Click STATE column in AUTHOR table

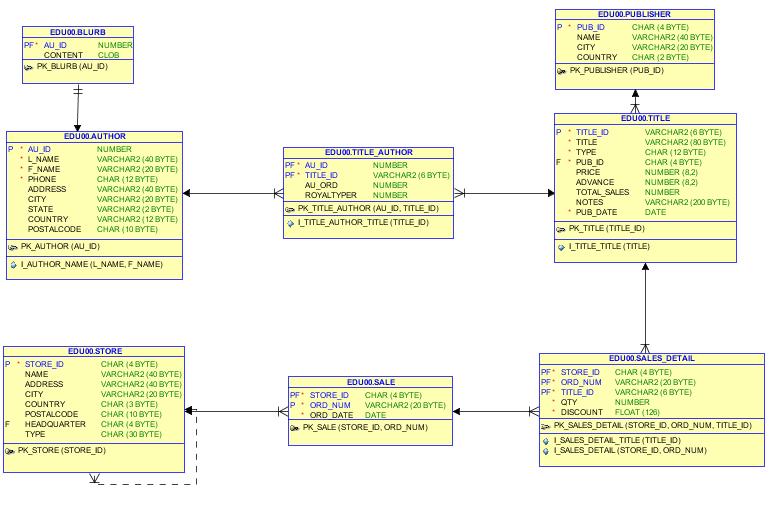click(40, 209)
